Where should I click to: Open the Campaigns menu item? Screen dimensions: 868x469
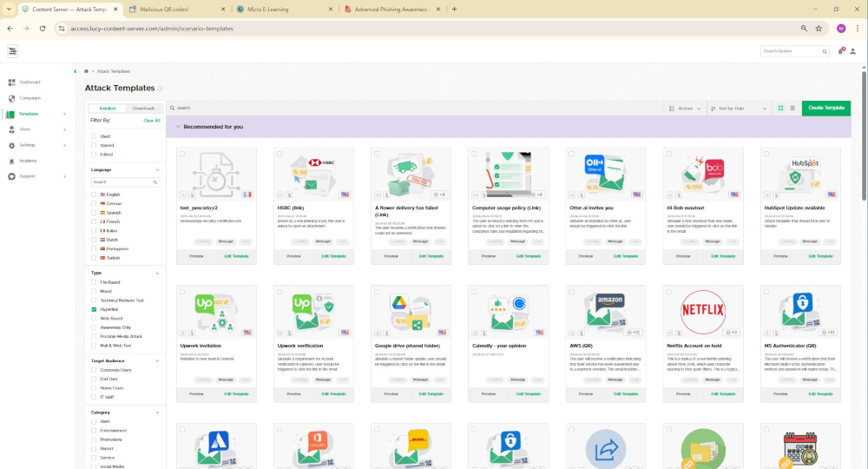[30, 98]
